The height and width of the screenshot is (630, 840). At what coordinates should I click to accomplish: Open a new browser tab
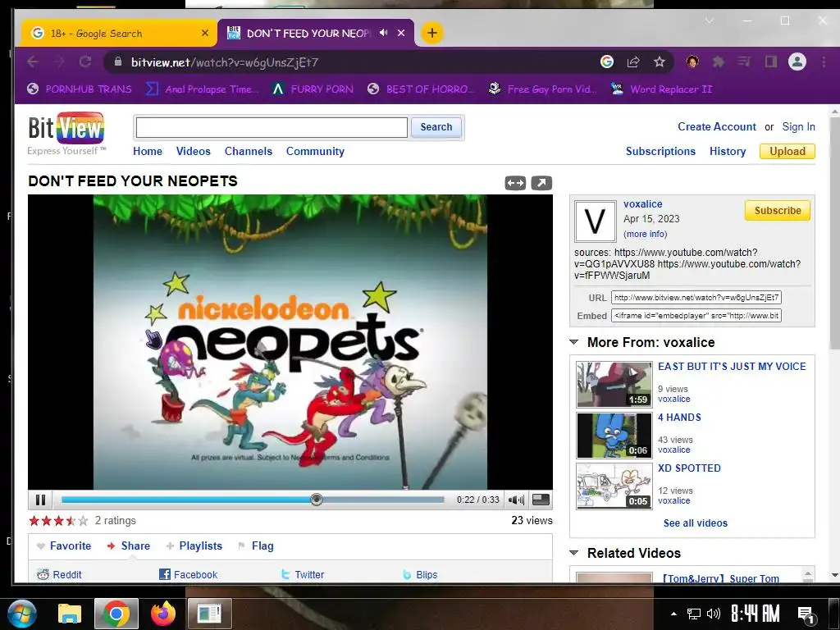[x=431, y=33]
